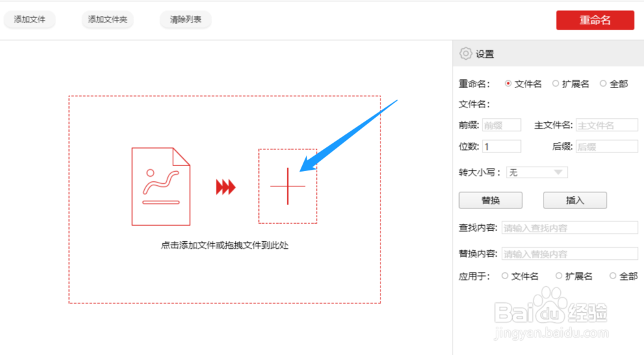Screen dimensions: 644x355
Task: Click the image document icon
Action: 161,187
